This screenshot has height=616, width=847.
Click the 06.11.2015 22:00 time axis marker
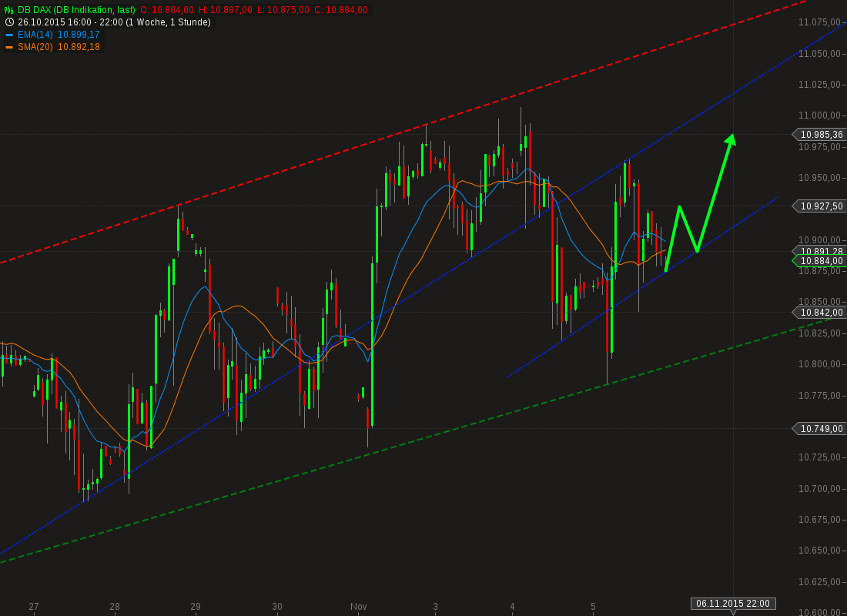click(x=733, y=604)
